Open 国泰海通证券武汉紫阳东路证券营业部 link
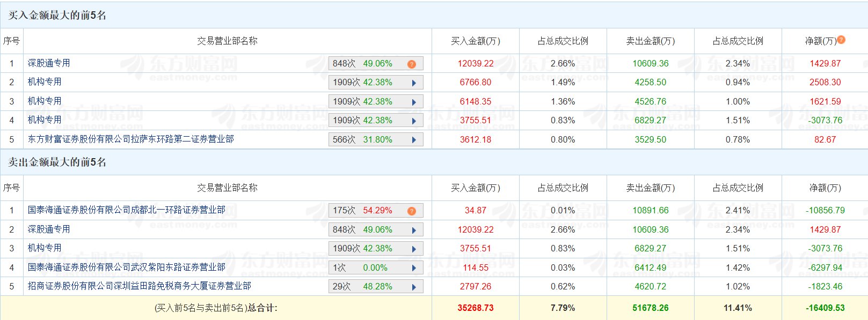Image resolution: width=868 pixels, height=320 pixels. click(x=126, y=267)
